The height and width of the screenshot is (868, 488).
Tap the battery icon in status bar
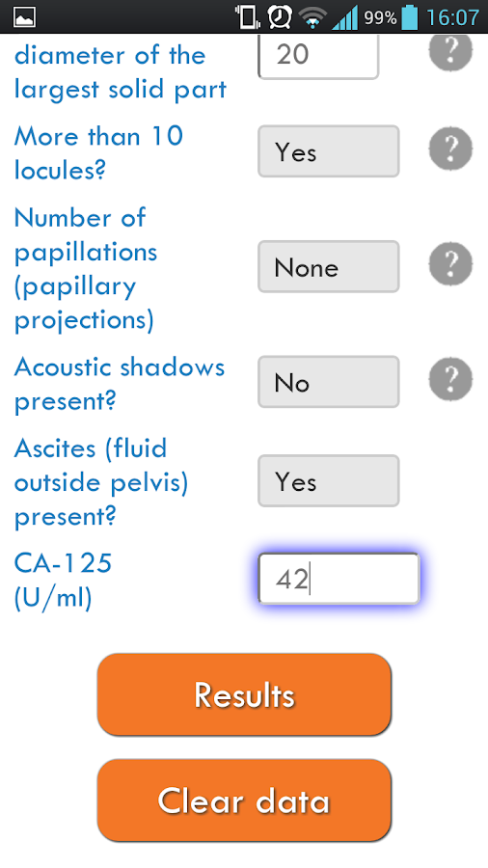coord(410,17)
